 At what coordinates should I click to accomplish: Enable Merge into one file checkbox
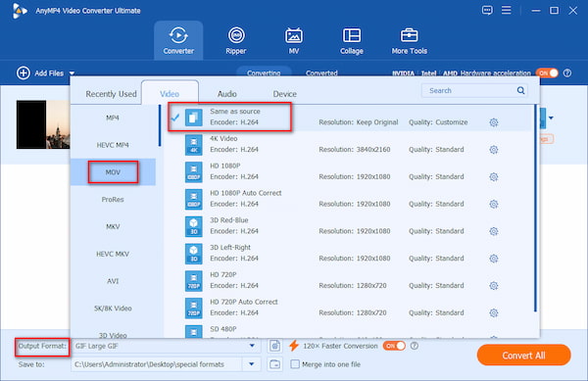[295, 364]
